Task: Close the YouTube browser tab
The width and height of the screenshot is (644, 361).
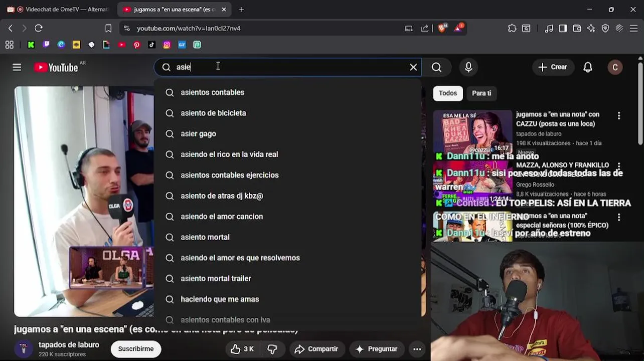Action: (x=224, y=10)
